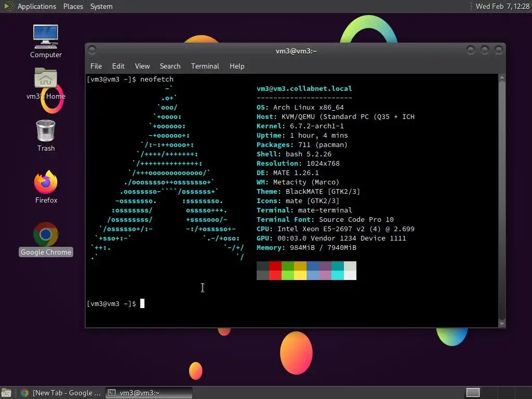The height and width of the screenshot is (399, 532).
Task: Open the Places menu
Action: coord(73,6)
